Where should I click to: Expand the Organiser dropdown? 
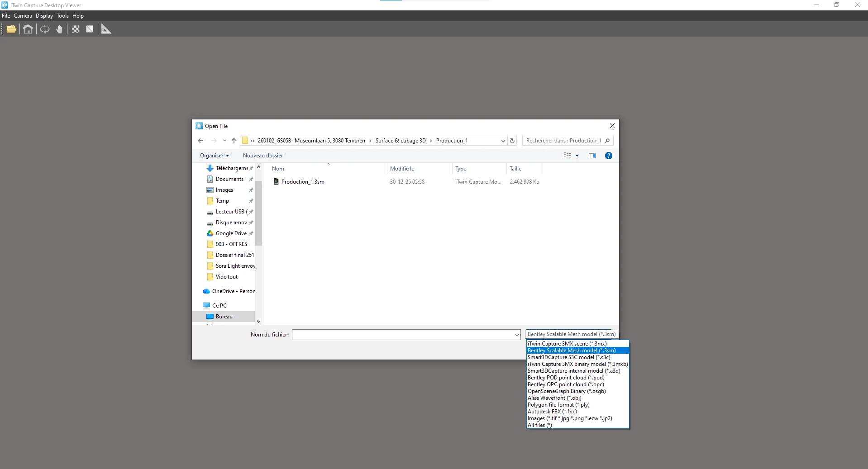click(215, 156)
